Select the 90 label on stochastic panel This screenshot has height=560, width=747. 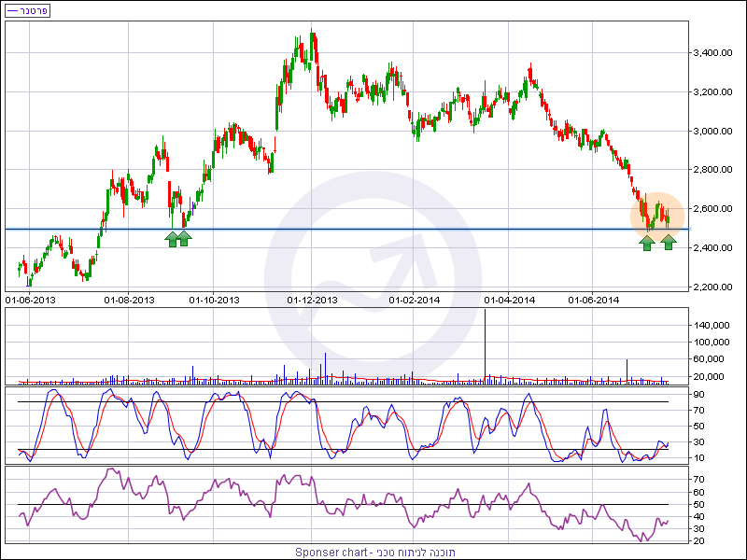(698, 394)
